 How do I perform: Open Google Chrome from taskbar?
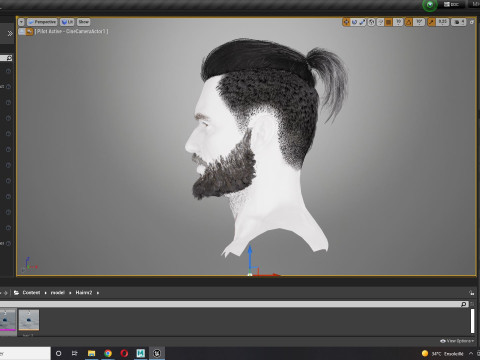pos(108,353)
